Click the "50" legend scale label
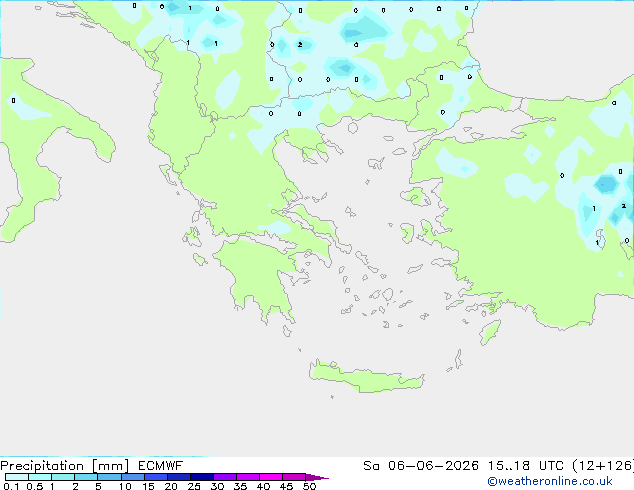Screen dimensions: 634x490 [309, 486]
